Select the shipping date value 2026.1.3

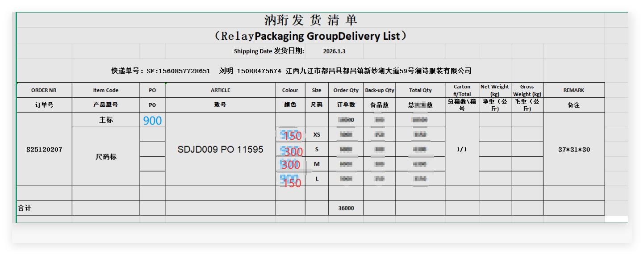[334, 51]
